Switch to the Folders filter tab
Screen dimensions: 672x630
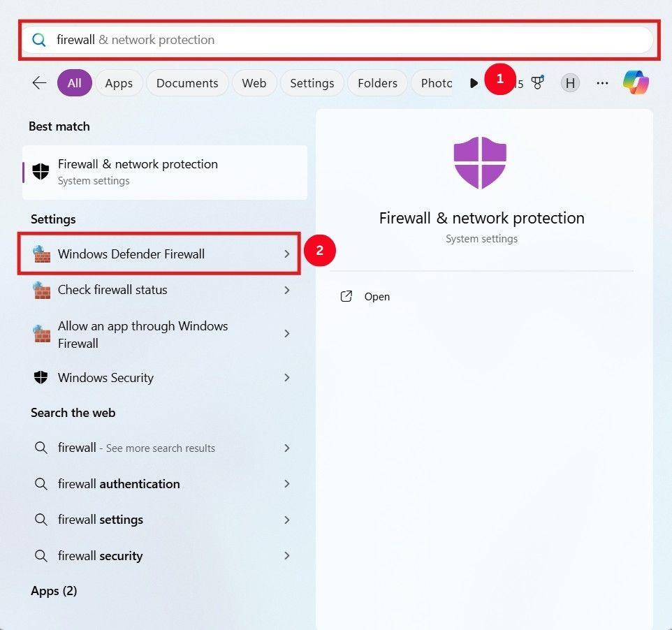(378, 82)
